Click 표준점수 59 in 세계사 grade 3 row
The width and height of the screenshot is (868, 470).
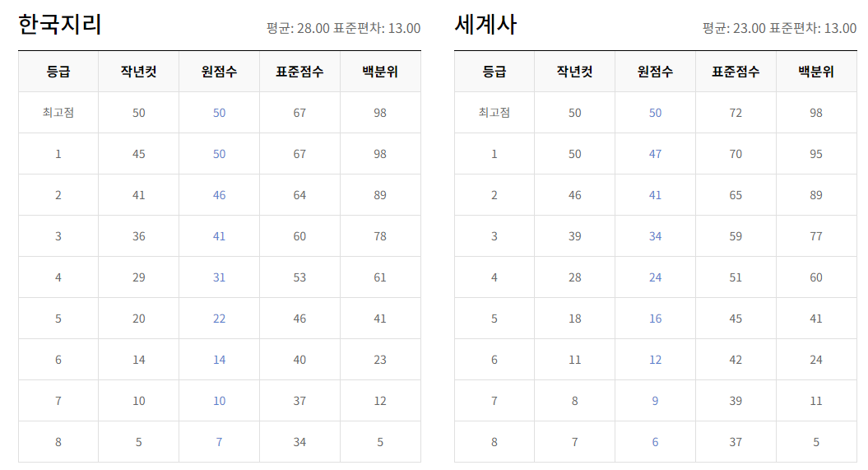[x=736, y=236]
